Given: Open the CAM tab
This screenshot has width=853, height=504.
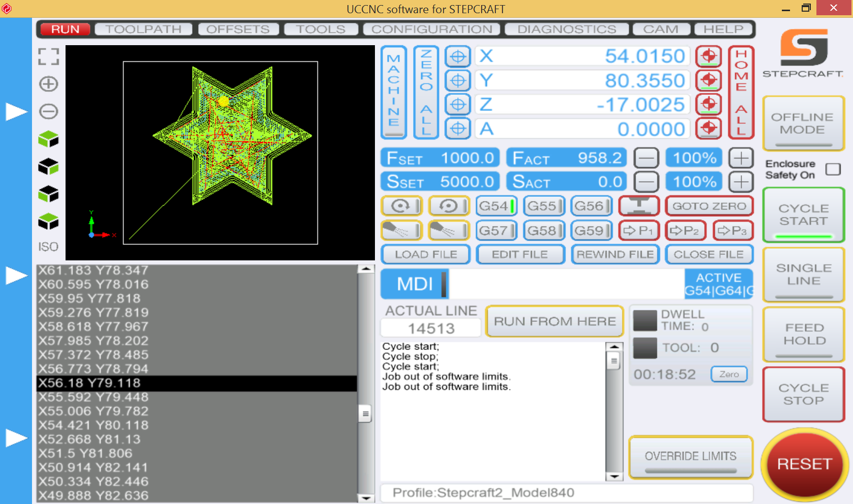Looking at the screenshot, I should [x=661, y=29].
